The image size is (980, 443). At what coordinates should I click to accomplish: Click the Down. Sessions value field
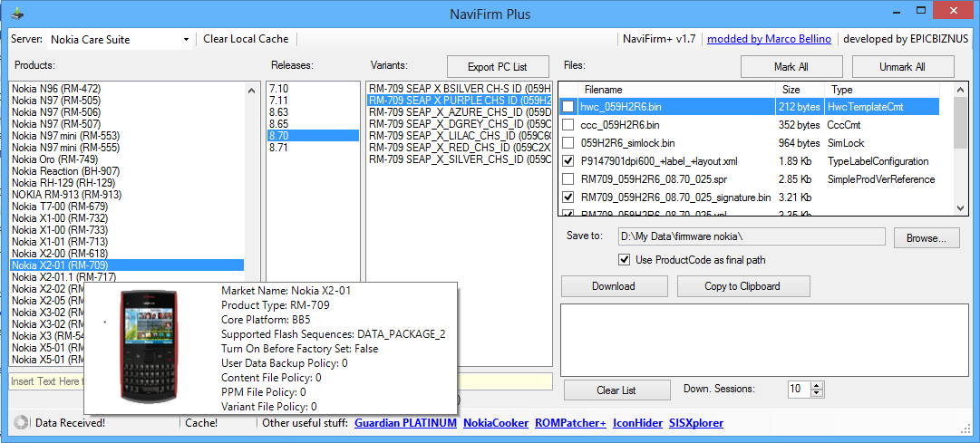point(799,389)
